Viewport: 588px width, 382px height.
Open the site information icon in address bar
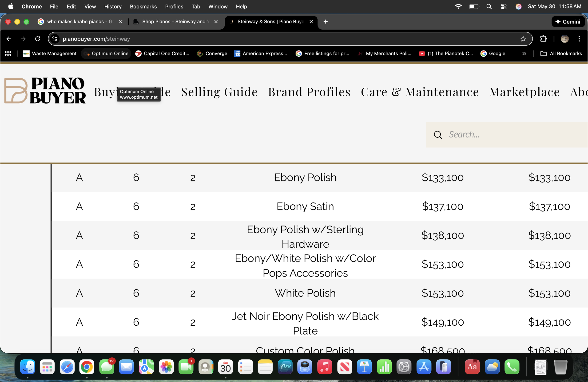click(55, 39)
